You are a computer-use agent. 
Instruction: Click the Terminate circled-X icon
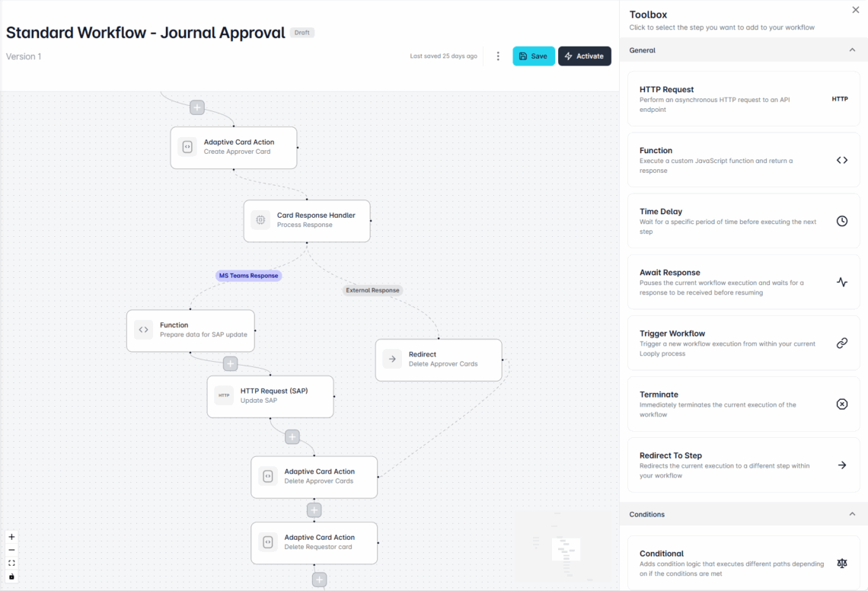(x=841, y=404)
